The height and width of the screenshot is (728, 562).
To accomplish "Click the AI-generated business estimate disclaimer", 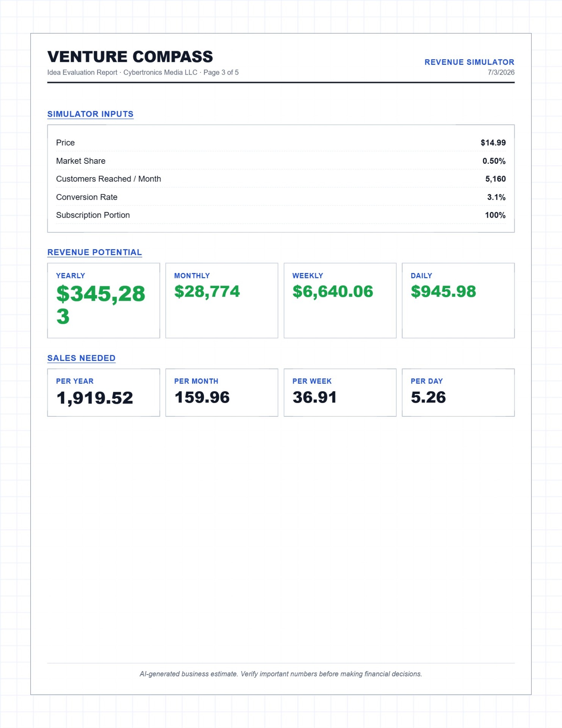I will pyautogui.click(x=281, y=674).
